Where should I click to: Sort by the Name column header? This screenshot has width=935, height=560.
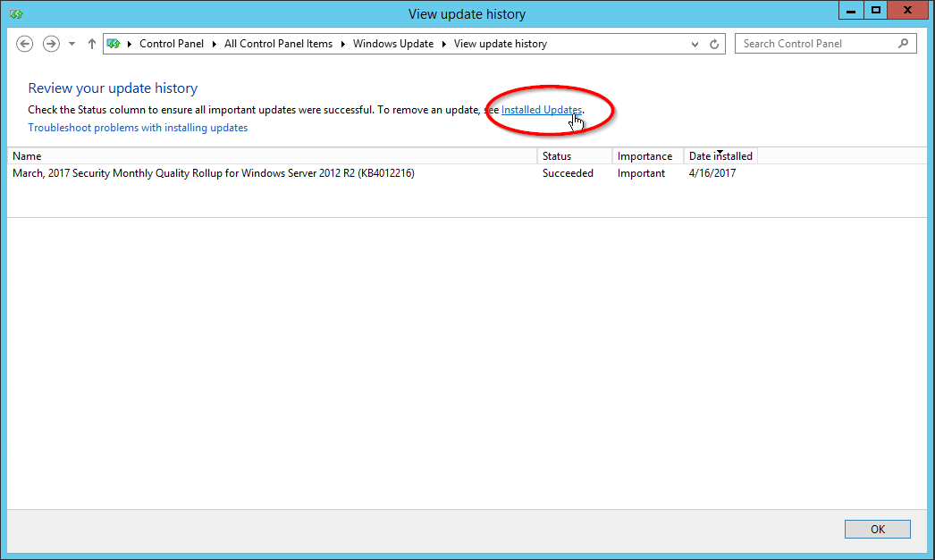point(272,156)
